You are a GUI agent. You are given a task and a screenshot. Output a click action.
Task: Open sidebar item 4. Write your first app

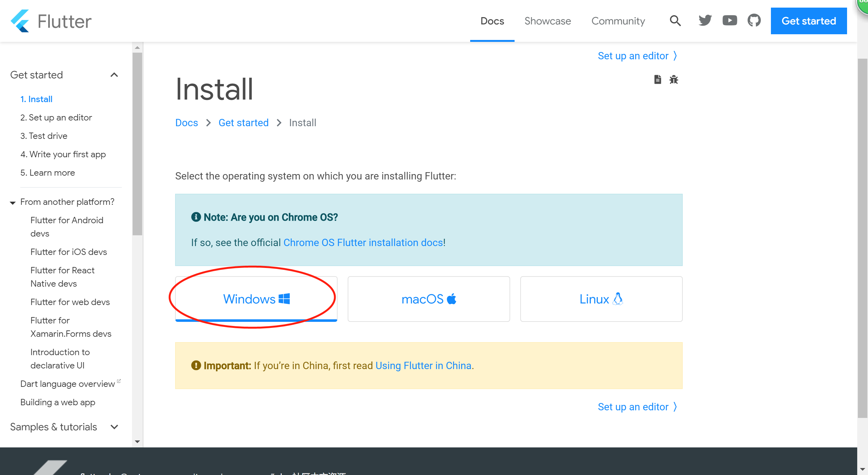[x=63, y=154]
